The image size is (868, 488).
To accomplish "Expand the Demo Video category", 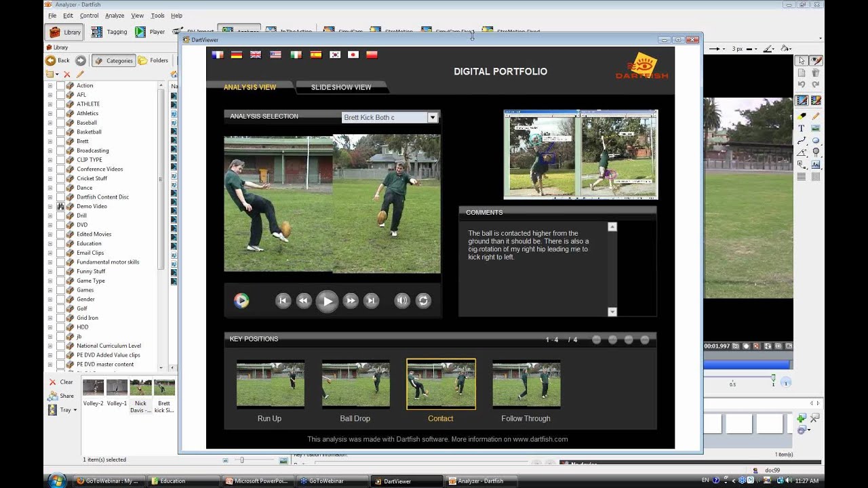I will click(50, 206).
